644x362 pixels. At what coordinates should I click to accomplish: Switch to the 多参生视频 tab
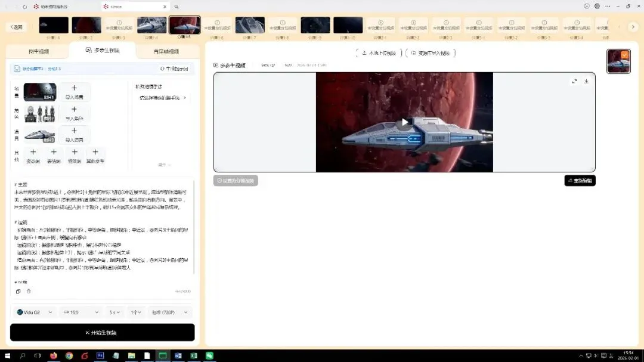click(x=103, y=50)
